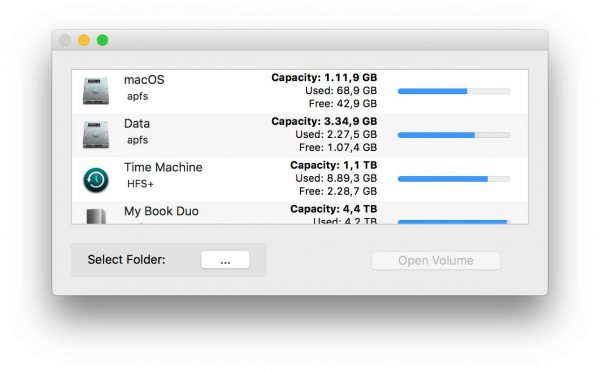Click 'Used: 68,9 GB' text

pyautogui.click(x=341, y=91)
